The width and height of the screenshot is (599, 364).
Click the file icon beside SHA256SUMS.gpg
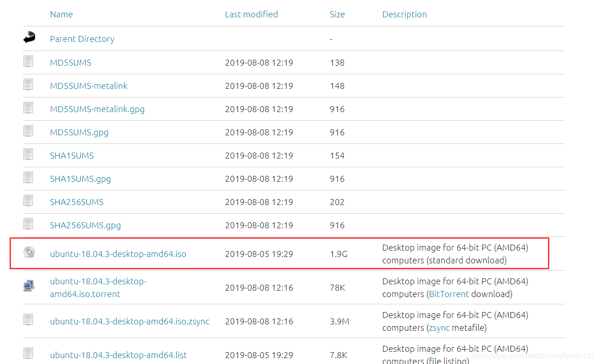[29, 224]
